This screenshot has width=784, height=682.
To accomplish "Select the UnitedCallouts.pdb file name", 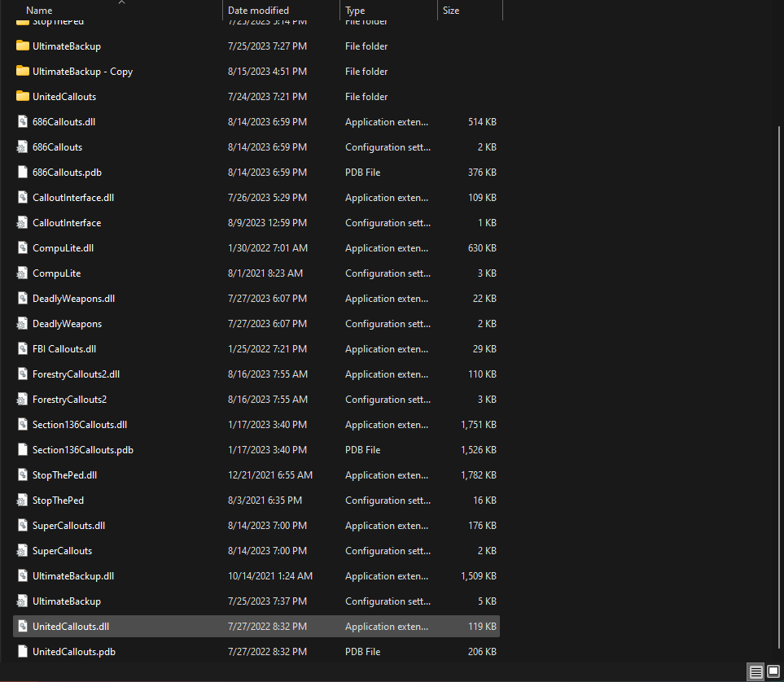I will click(74, 652).
